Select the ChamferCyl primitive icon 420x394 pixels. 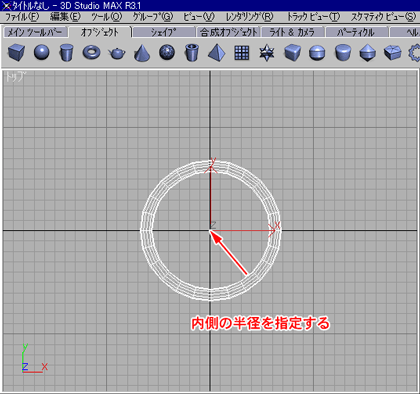point(343,53)
